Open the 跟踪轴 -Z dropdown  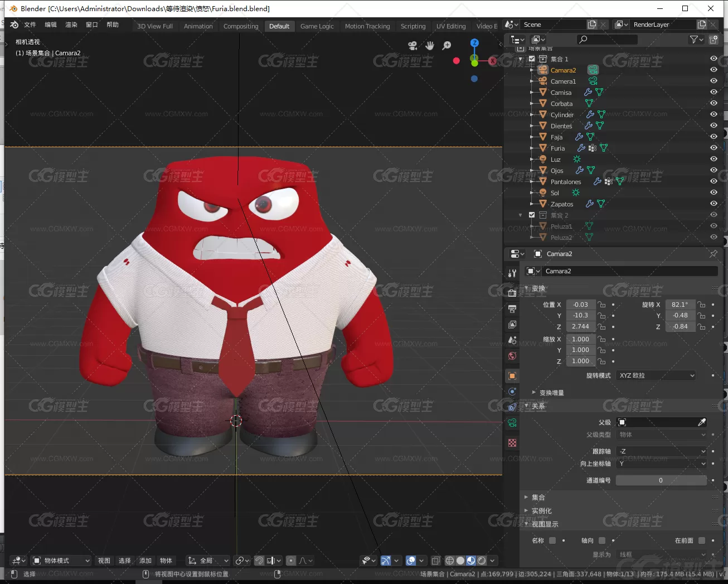click(662, 451)
